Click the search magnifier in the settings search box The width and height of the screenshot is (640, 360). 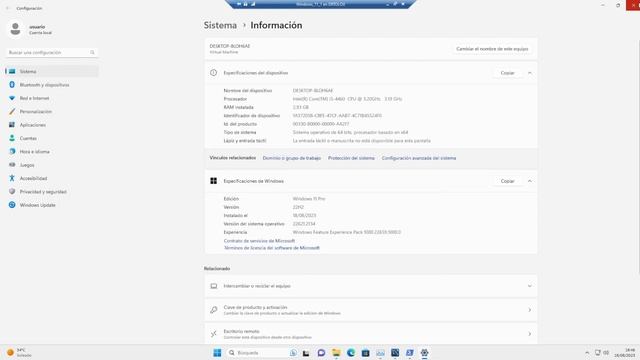[92, 52]
